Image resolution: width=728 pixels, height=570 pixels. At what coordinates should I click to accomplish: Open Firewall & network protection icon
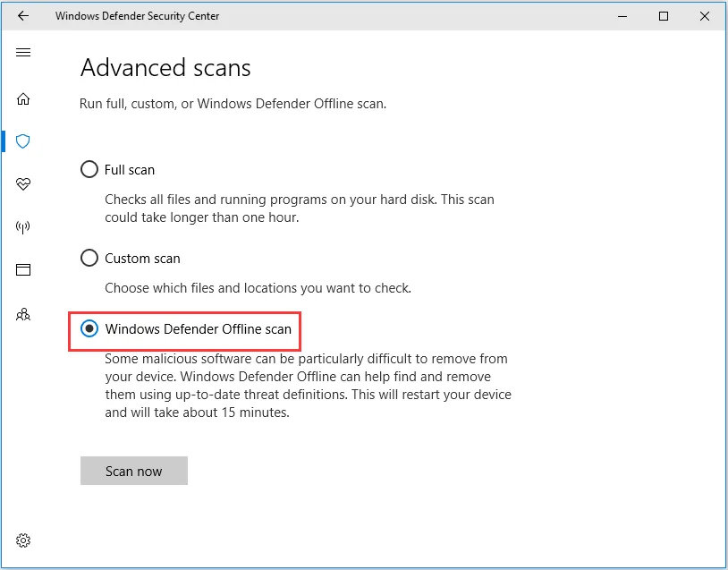point(23,226)
